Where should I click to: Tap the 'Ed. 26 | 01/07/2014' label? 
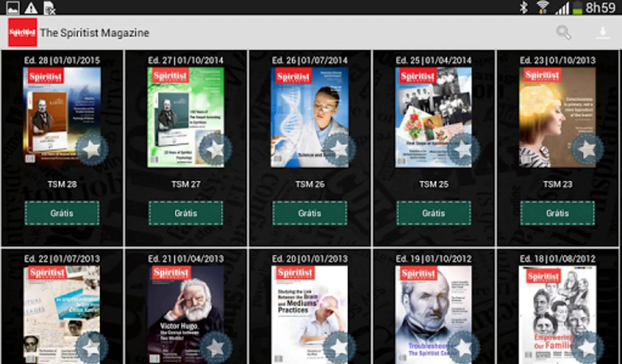(x=310, y=60)
